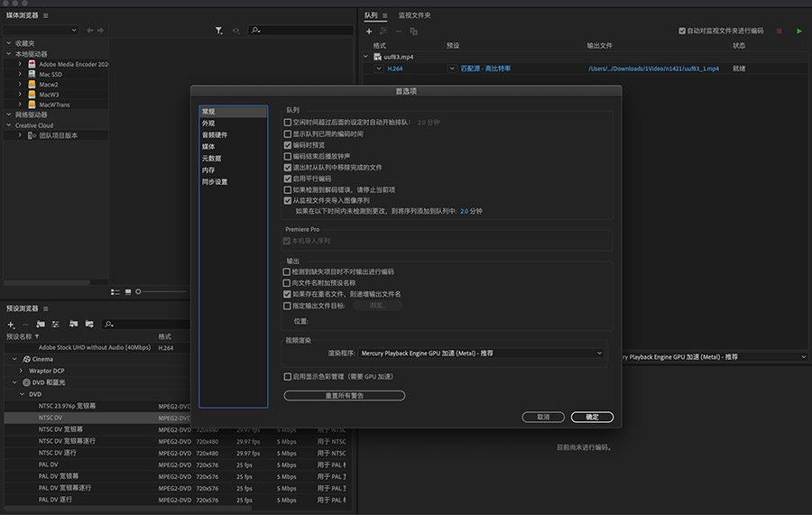Click the Mac SSD drive icon
The height and width of the screenshot is (515, 812).
[32, 74]
